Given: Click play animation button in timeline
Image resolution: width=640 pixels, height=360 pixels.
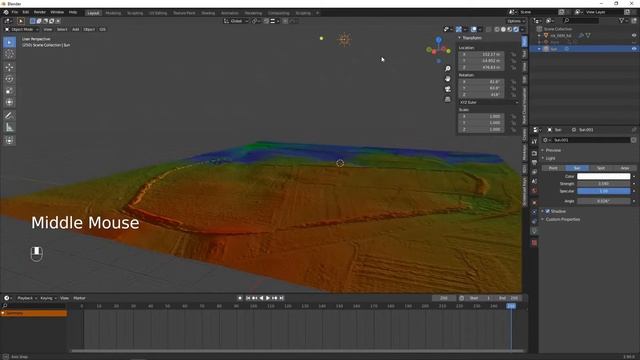Looking at the screenshot, I should pos(268,298).
